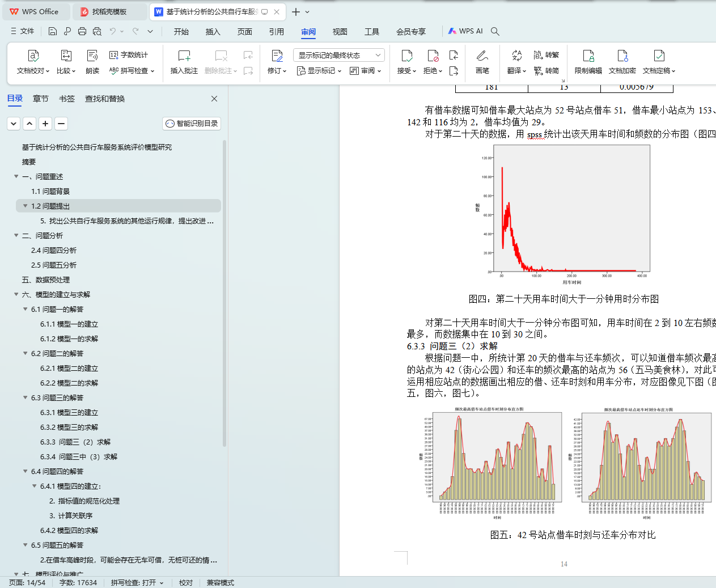The width and height of the screenshot is (716, 588).
Task: Click 字数: 17634 in status bar
Action: pyautogui.click(x=78, y=582)
